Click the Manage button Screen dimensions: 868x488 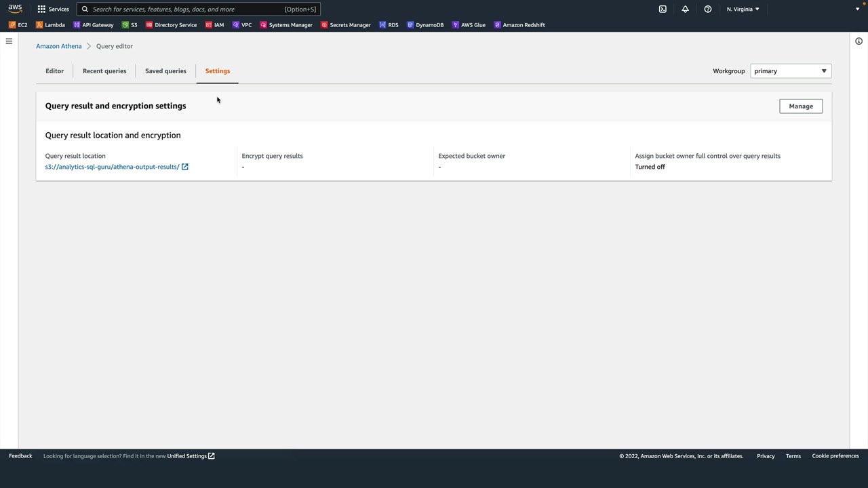point(801,106)
